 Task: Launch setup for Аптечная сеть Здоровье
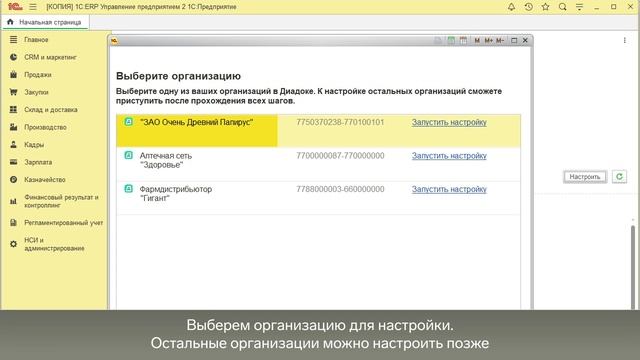pyautogui.click(x=449, y=156)
